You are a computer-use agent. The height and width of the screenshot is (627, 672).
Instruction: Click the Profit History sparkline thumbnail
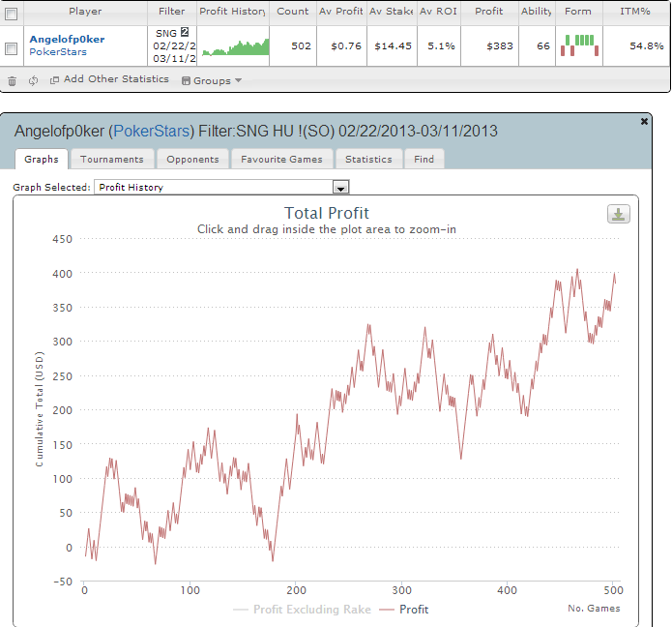click(x=234, y=46)
